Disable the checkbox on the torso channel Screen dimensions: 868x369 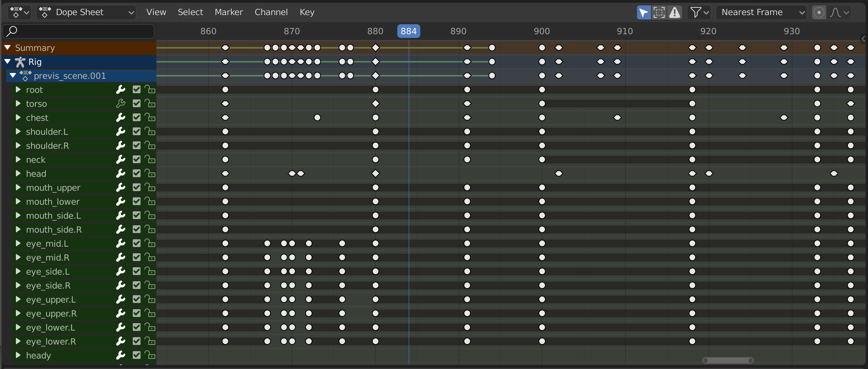click(x=136, y=103)
